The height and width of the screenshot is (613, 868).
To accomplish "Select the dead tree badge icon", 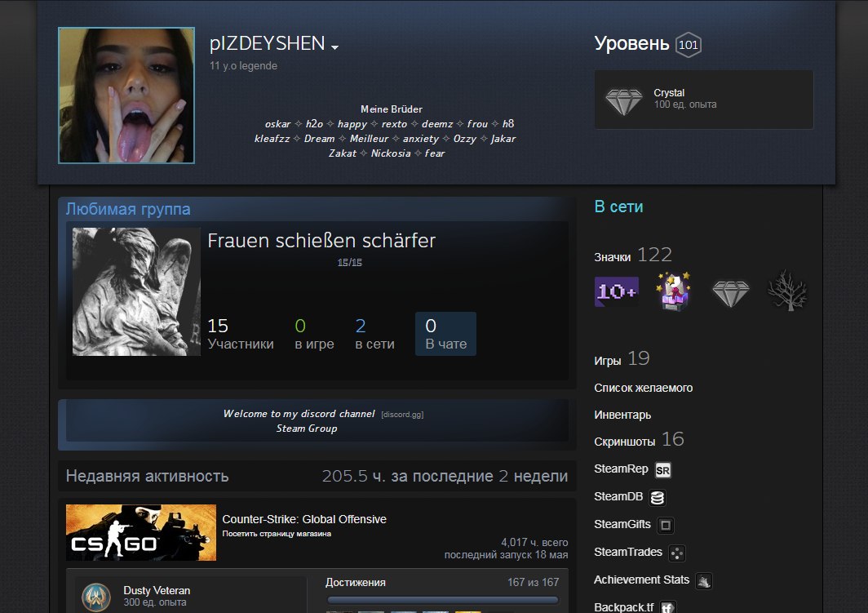I will pos(787,292).
